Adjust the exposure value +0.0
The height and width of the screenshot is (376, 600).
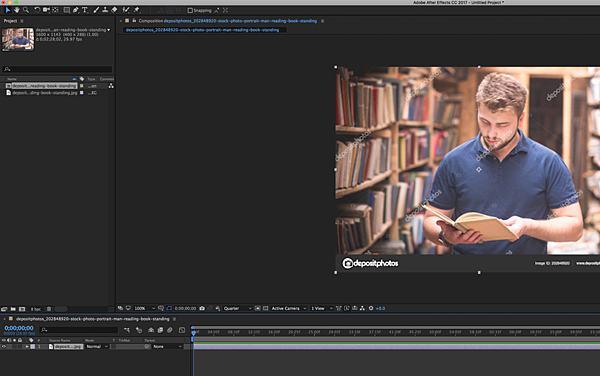pyautogui.click(x=380, y=308)
